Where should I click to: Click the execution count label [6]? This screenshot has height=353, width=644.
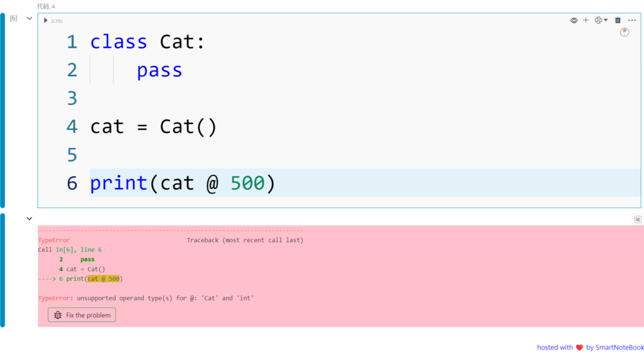click(x=13, y=18)
